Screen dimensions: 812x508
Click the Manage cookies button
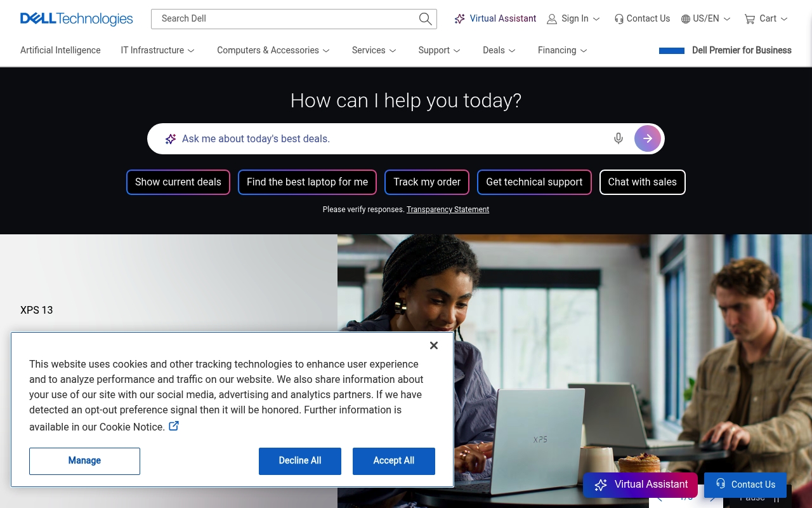(x=84, y=461)
